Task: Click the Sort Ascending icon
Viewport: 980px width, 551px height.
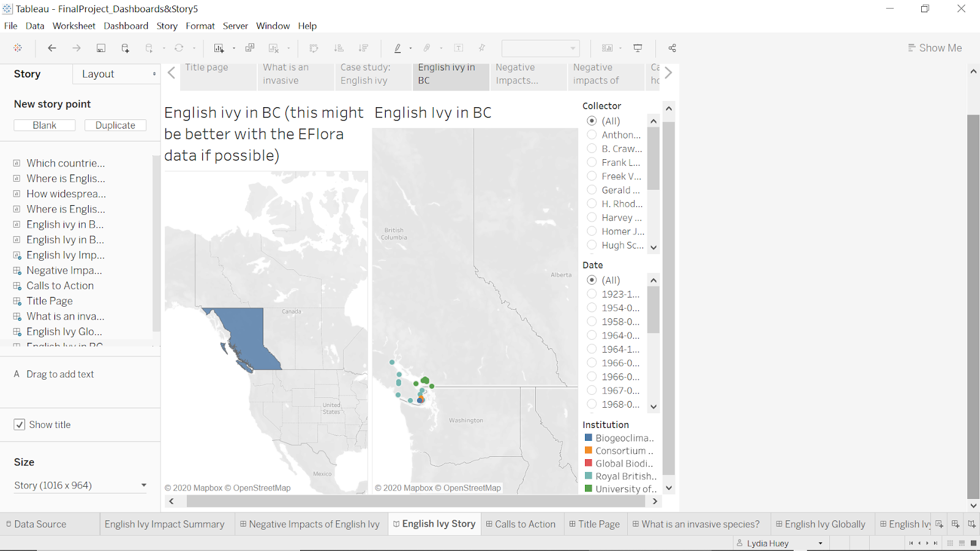Action: coord(339,48)
